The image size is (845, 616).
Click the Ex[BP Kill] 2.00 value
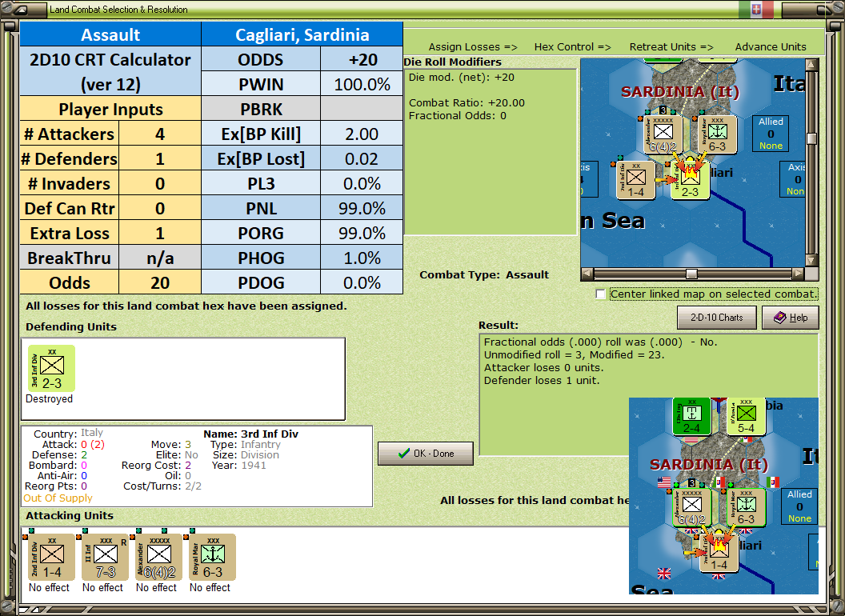pos(362,134)
